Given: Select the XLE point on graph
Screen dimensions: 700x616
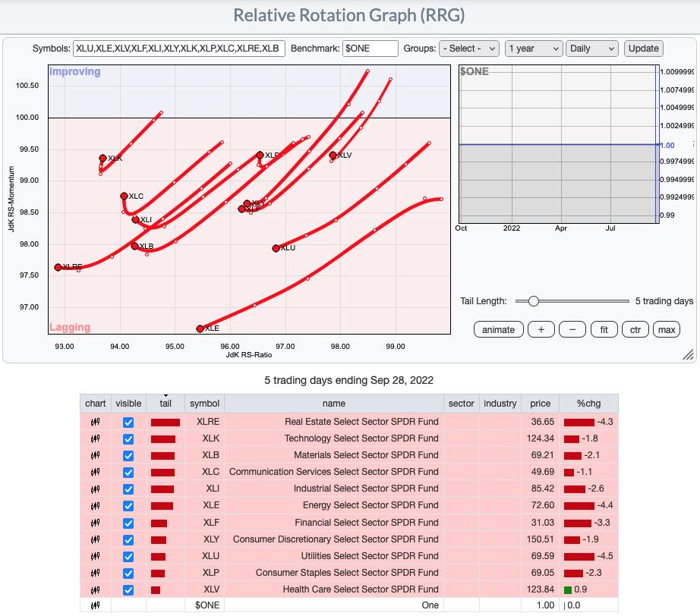Looking at the screenshot, I should coord(200,328).
